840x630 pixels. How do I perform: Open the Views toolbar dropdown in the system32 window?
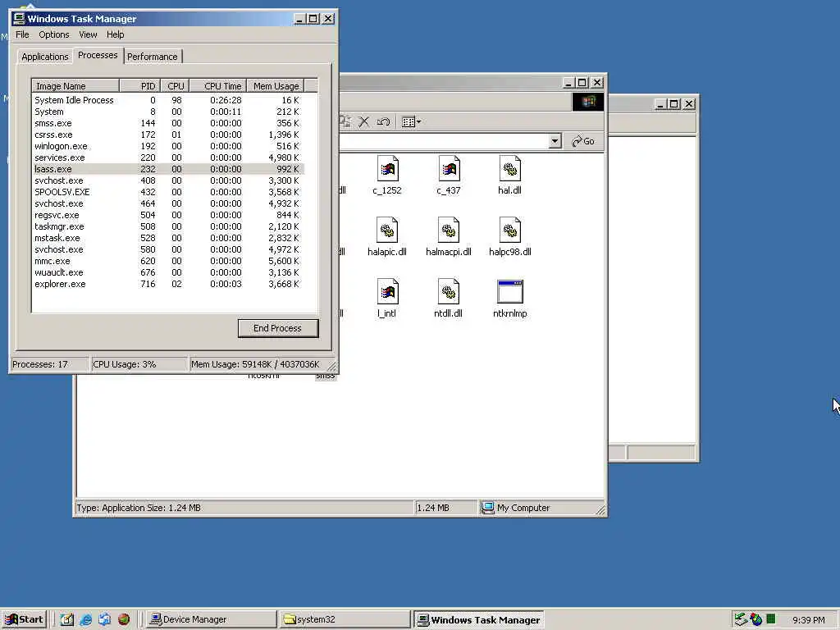411,122
